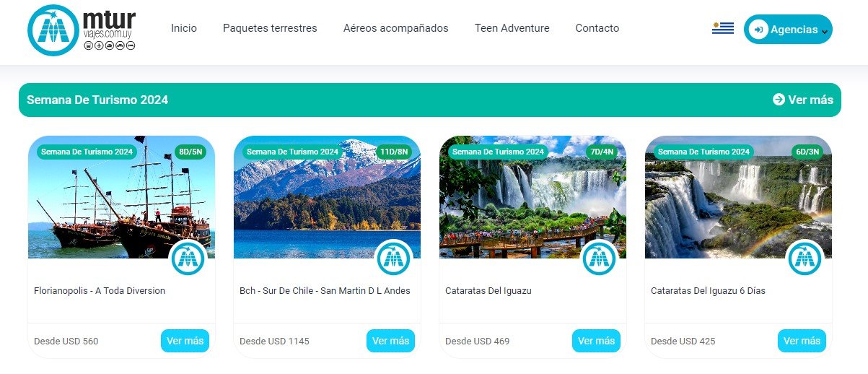The width and height of the screenshot is (868, 374).
Task: Click the arrow icon beside header Ver más
Action: point(779,100)
